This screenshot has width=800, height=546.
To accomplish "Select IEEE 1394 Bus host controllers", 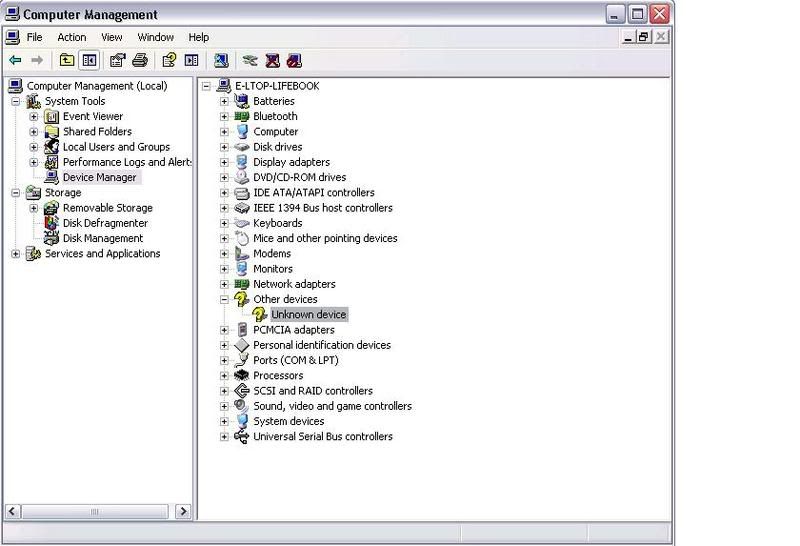I will tap(323, 208).
